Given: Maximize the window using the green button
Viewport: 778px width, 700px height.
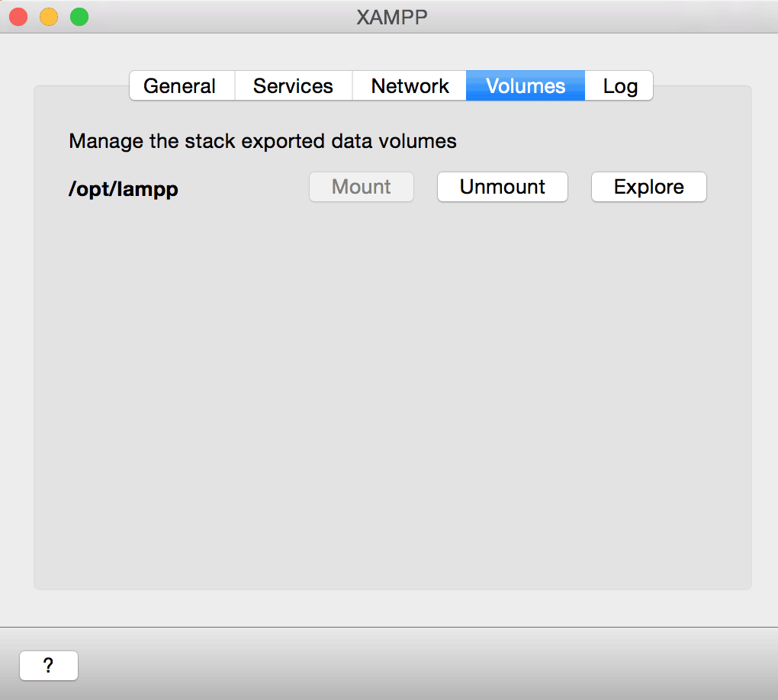Looking at the screenshot, I should 79,17.
